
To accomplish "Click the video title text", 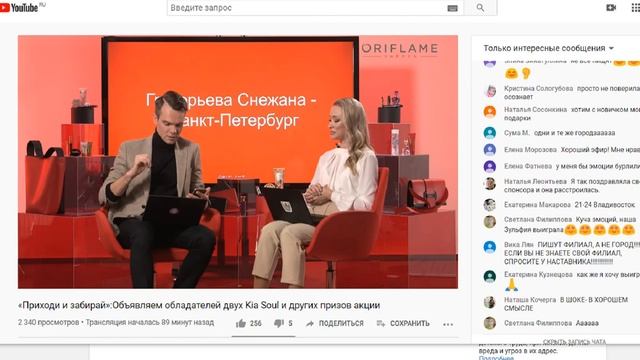I will pos(199,305).
